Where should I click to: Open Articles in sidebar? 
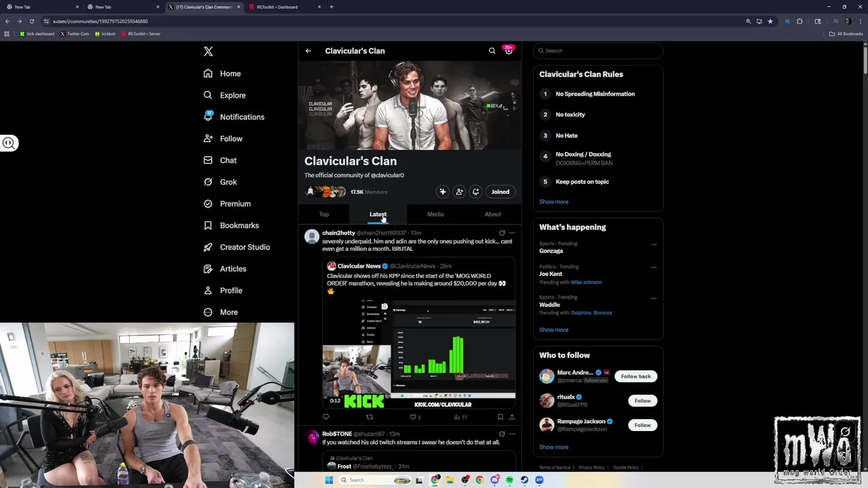point(224,268)
